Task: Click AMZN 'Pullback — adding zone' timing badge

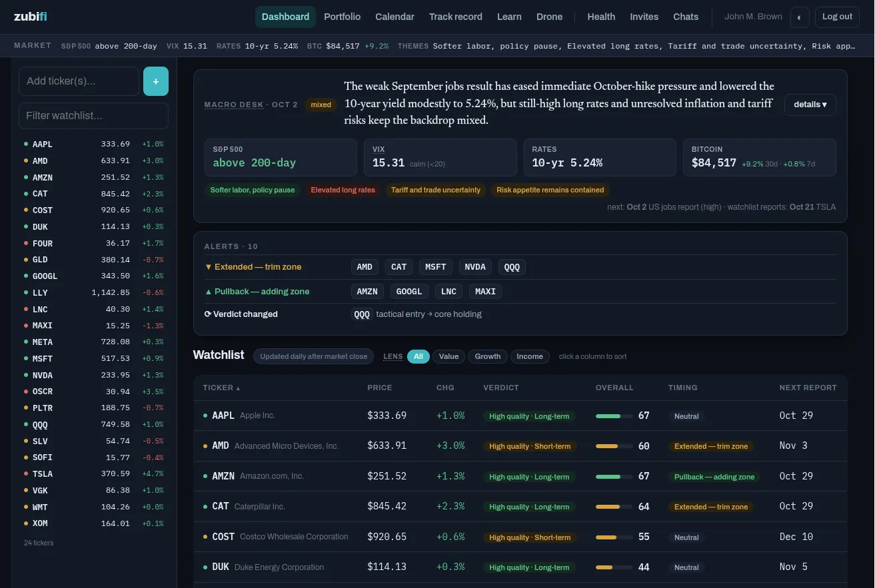Action: (714, 477)
